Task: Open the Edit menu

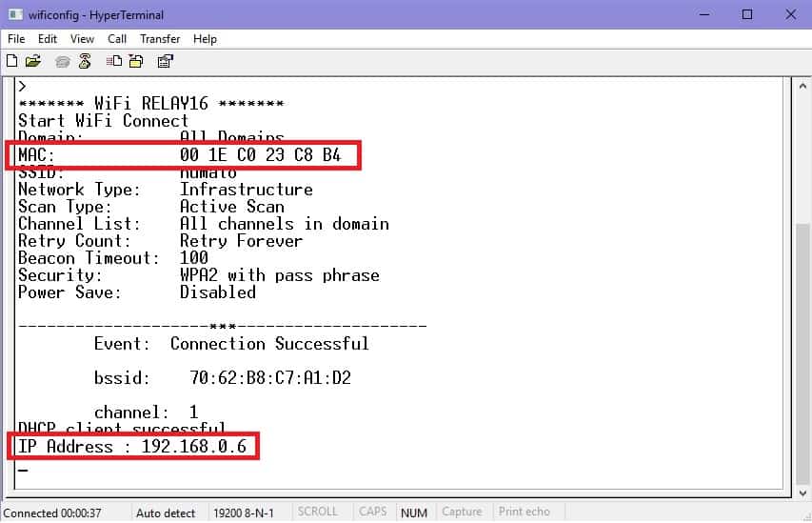Action: [48, 39]
